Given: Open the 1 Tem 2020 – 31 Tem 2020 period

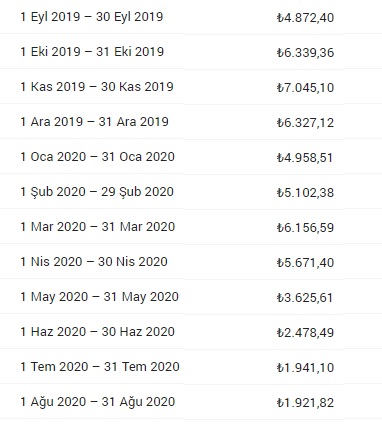Looking at the screenshot, I should pos(191,367).
